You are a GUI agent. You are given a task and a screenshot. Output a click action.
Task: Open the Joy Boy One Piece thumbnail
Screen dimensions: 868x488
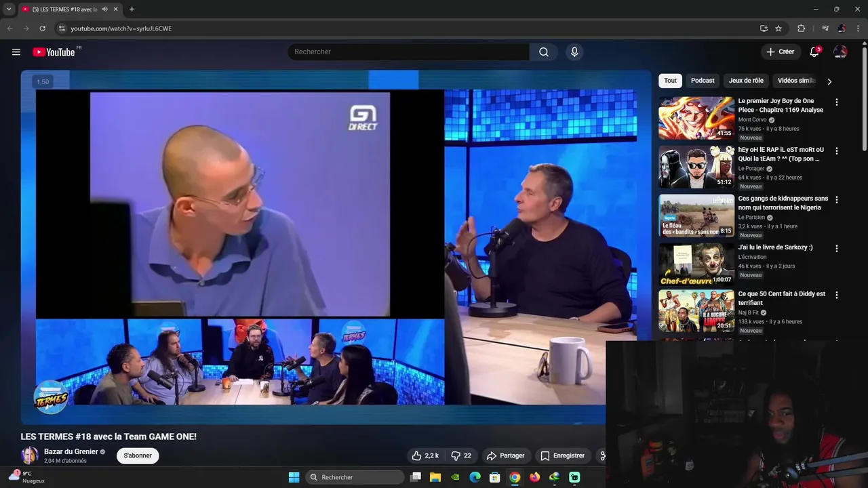[x=696, y=118]
